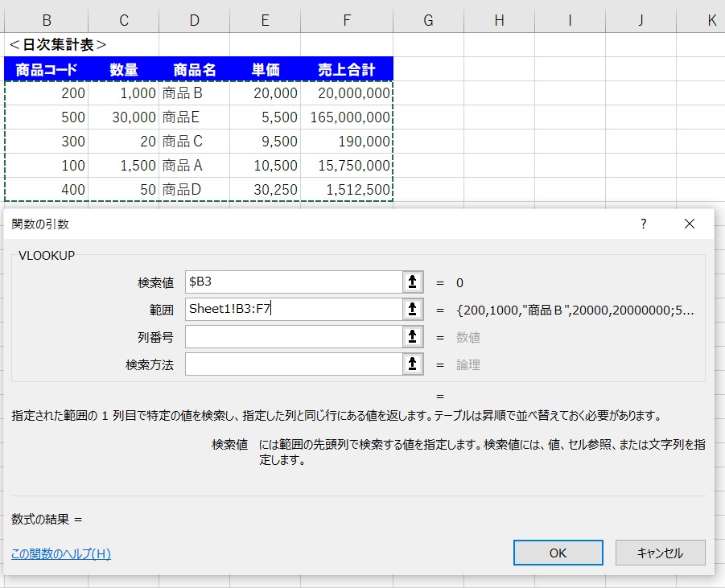Select the 商品コード header cell
Screen dimensions: 725x588
pyautogui.click(x=46, y=69)
